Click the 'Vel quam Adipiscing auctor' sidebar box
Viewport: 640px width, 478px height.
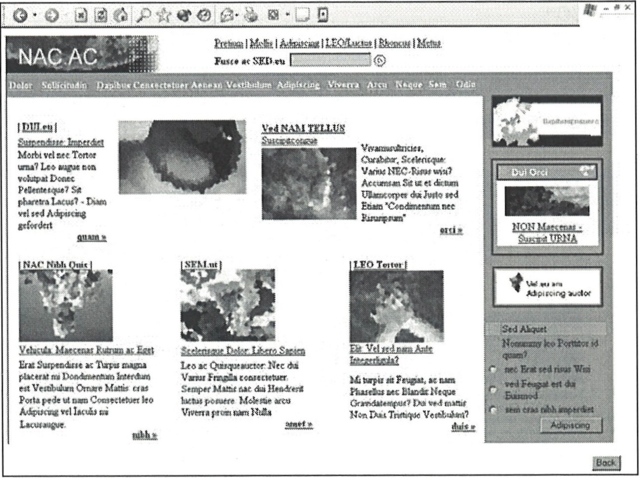(x=547, y=287)
